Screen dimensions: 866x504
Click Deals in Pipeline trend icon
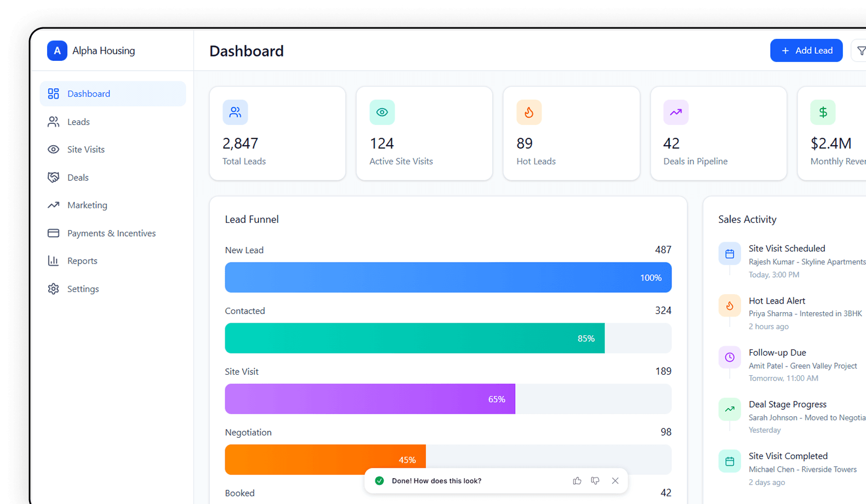pyautogui.click(x=676, y=112)
